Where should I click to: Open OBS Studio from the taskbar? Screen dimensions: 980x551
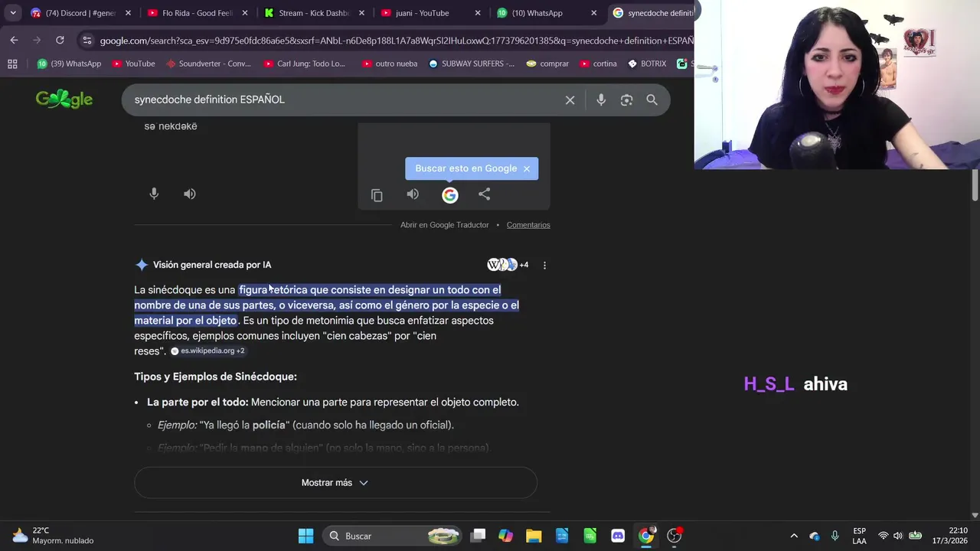tap(675, 536)
